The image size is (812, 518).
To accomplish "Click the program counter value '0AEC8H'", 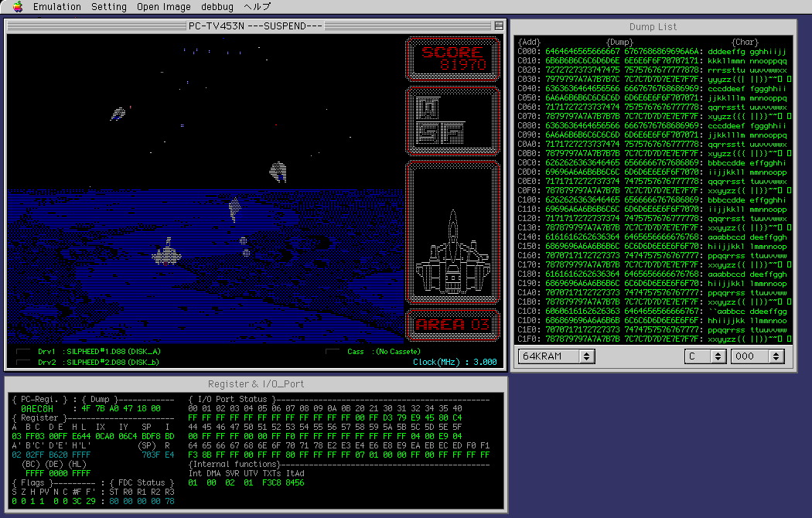I will [x=37, y=409].
